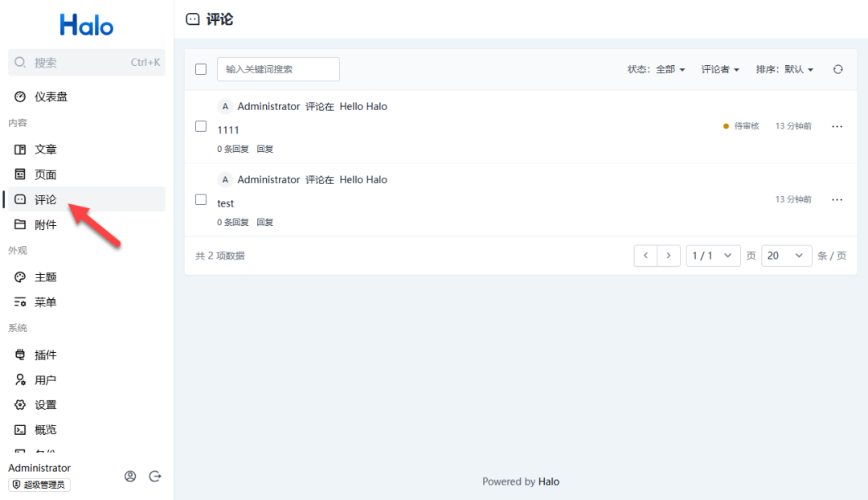Tick the select-all comments checkbox
This screenshot has width=868, height=500.
[201, 69]
